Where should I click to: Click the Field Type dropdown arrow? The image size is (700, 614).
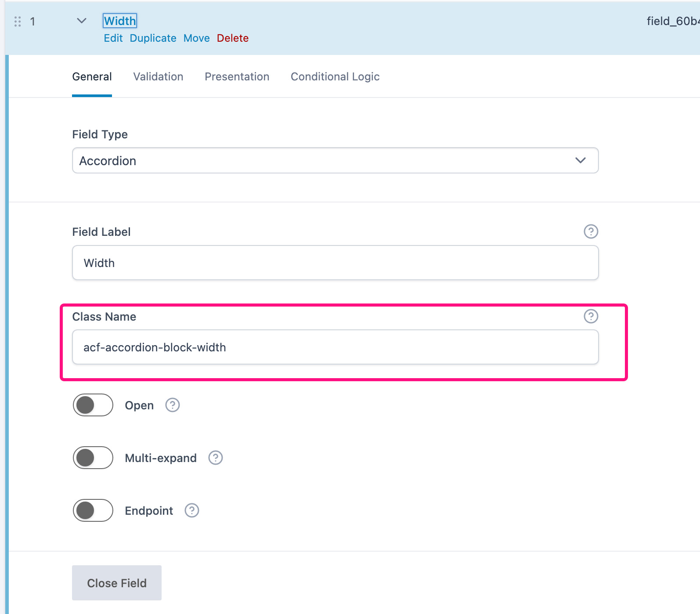tap(581, 160)
